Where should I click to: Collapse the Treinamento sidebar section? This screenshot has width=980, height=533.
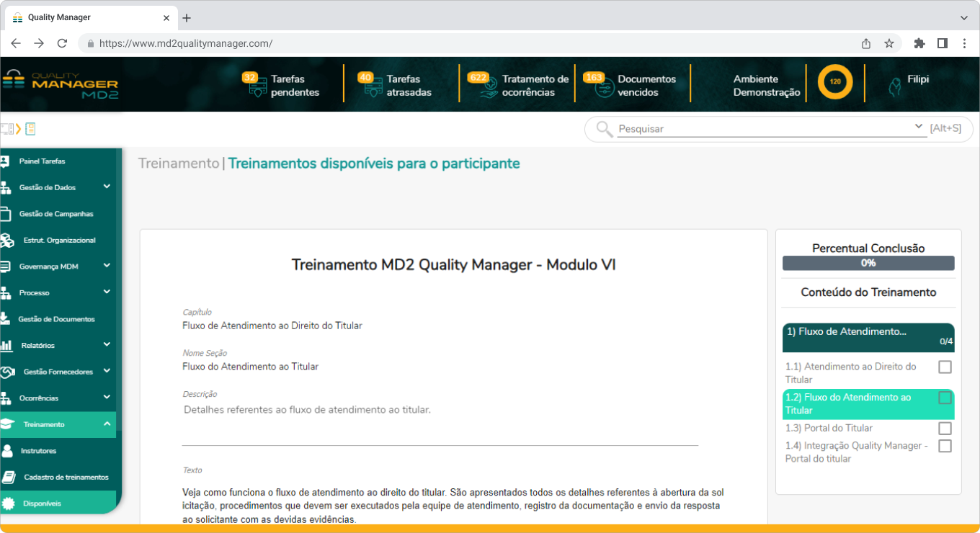tap(107, 424)
